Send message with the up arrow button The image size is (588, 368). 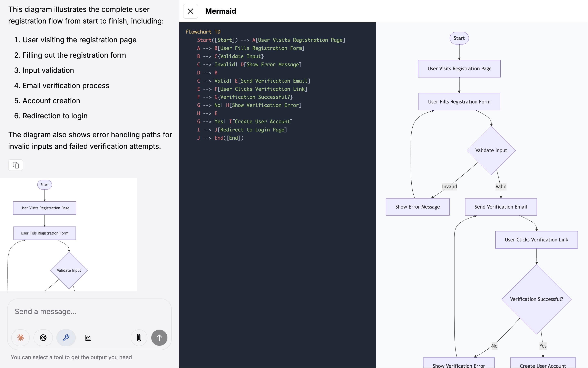159,338
